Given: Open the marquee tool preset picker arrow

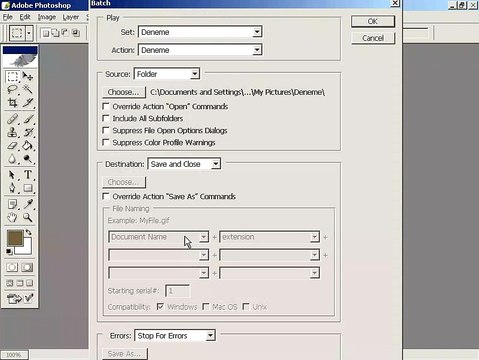Looking at the screenshot, I should point(29,33).
